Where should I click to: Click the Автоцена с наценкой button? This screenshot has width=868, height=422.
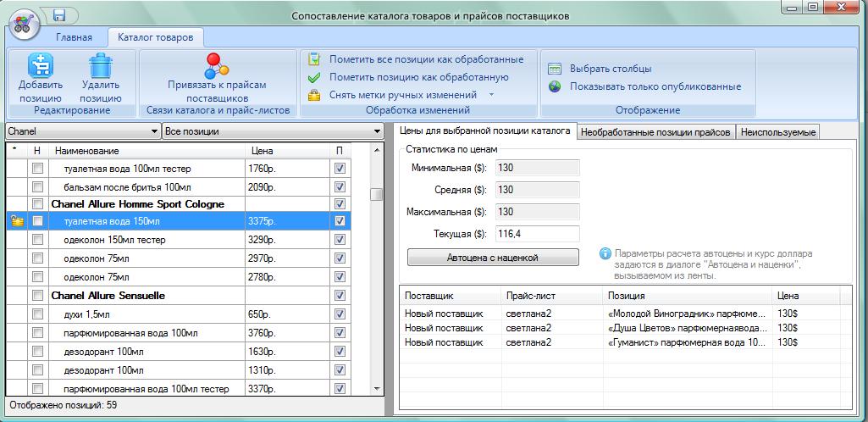click(x=493, y=257)
